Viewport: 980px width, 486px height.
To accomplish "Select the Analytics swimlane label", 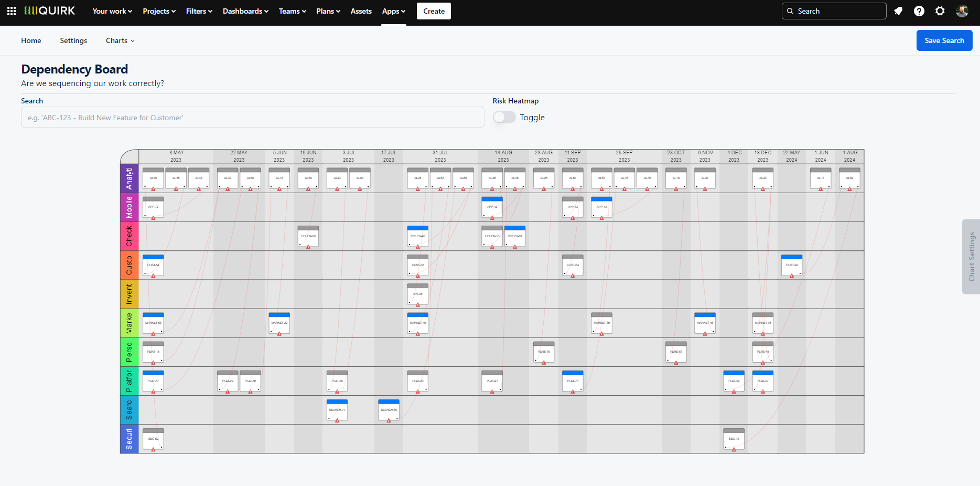I will [130, 178].
